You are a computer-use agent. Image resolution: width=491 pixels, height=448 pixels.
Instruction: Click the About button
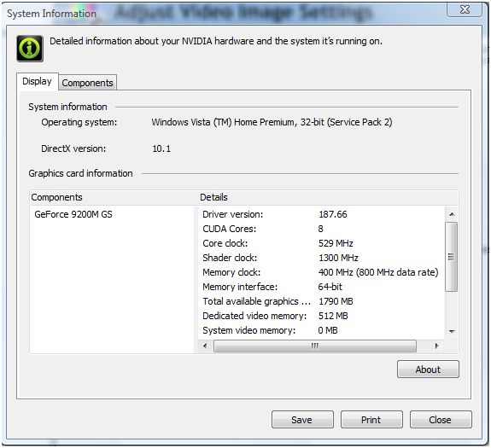click(x=428, y=369)
